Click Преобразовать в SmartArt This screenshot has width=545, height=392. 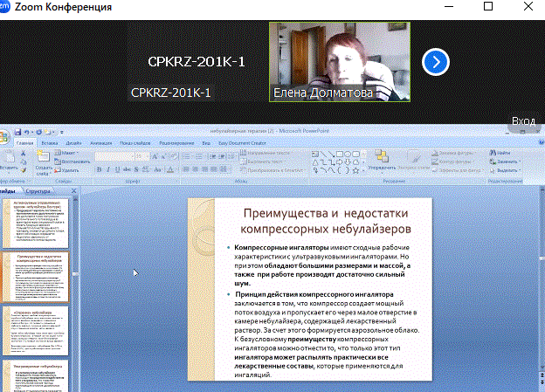click(272, 170)
